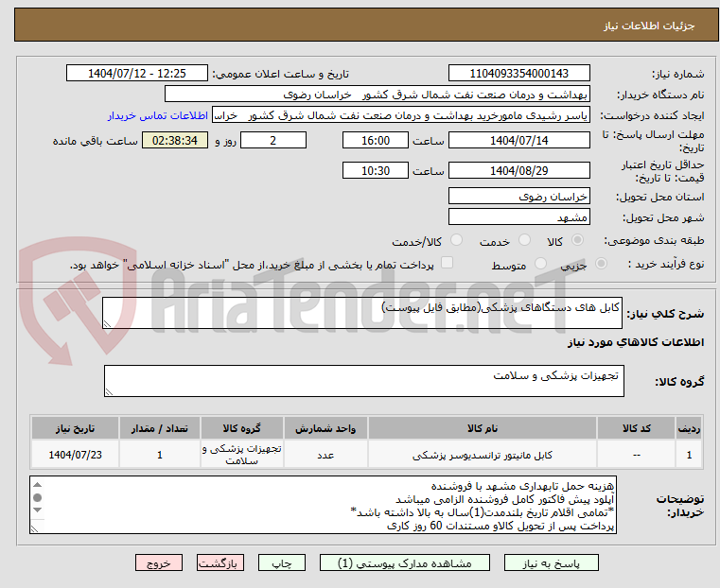Click the بازگشت back button
This screenshot has height=588, width=720.
tap(220, 562)
